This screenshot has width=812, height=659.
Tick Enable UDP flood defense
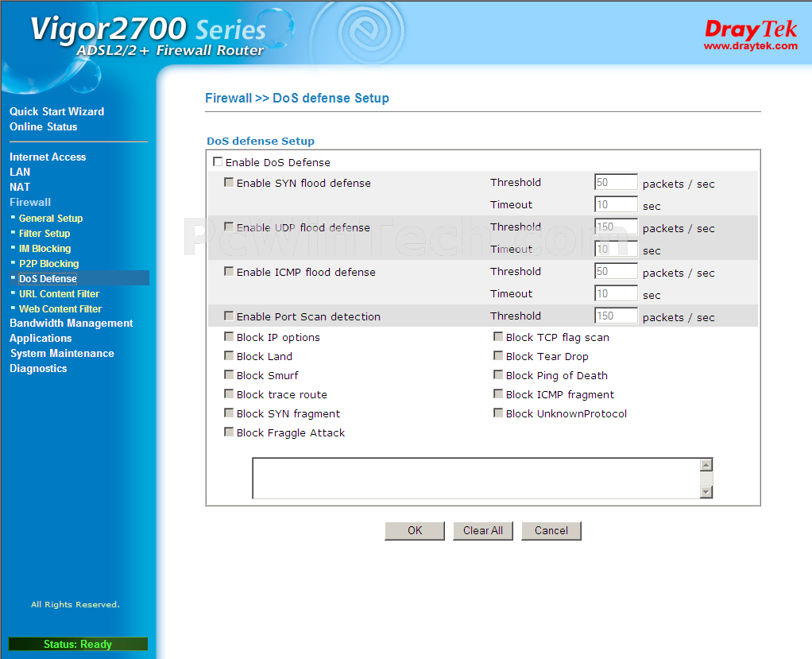pos(228,227)
